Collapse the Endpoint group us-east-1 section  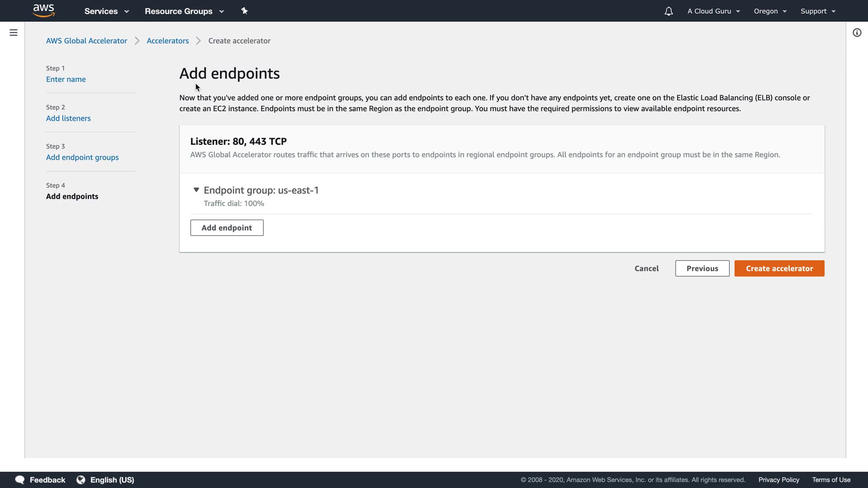[x=196, y=190]
